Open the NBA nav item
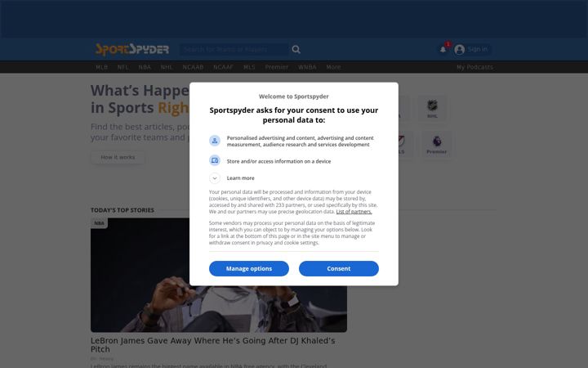588x368 pixels. (x=145, y=67)
